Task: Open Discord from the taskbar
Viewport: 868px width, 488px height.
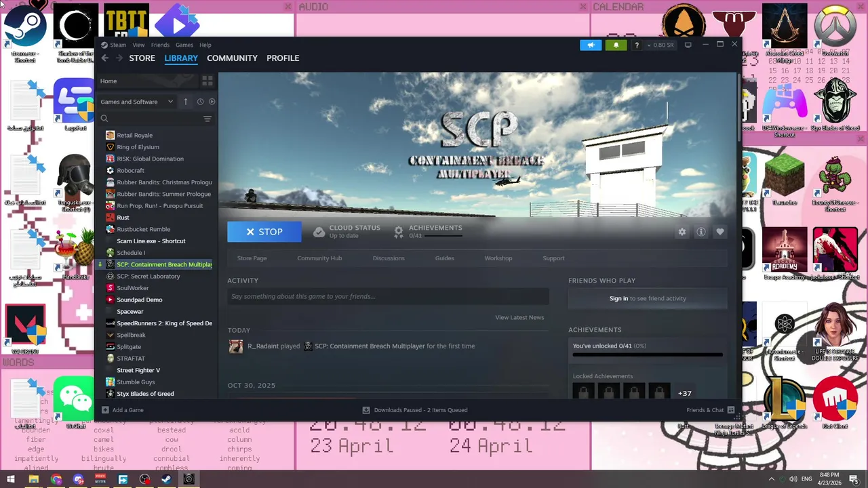Action: tap(78, 479)
